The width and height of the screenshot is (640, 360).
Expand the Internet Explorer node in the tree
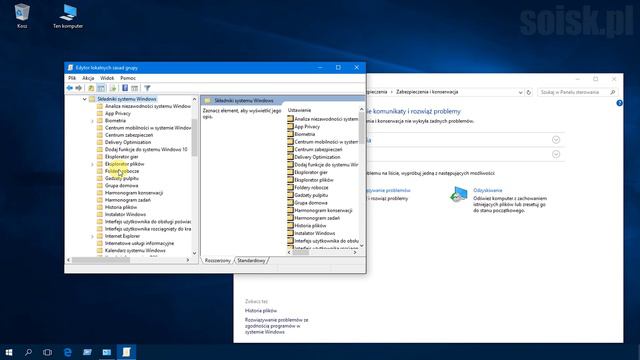coord(92,236)
